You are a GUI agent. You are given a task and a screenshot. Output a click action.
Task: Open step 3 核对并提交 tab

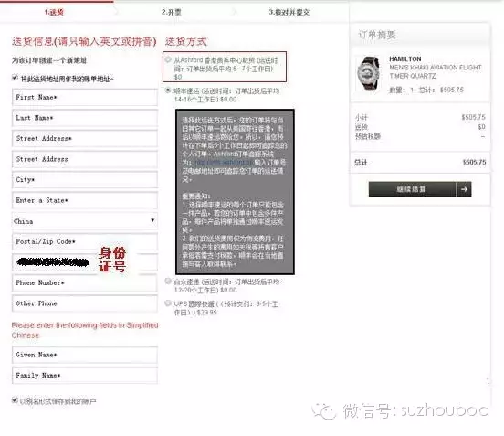(289, 12)
